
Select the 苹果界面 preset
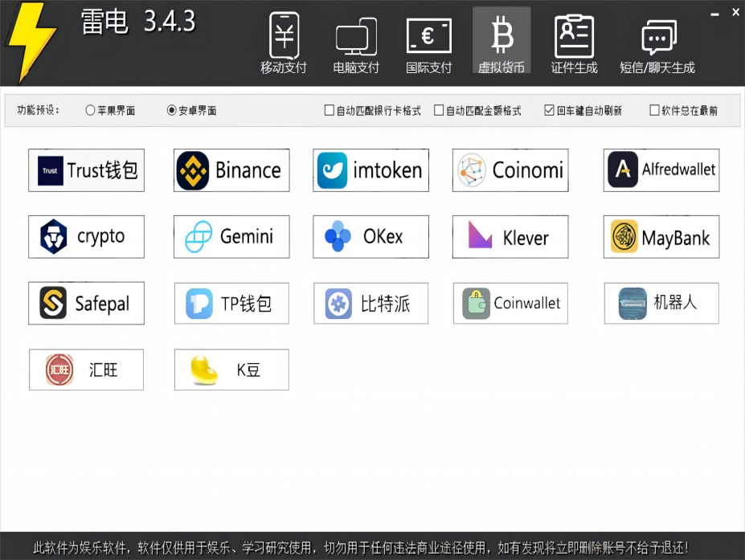point(90,110)
